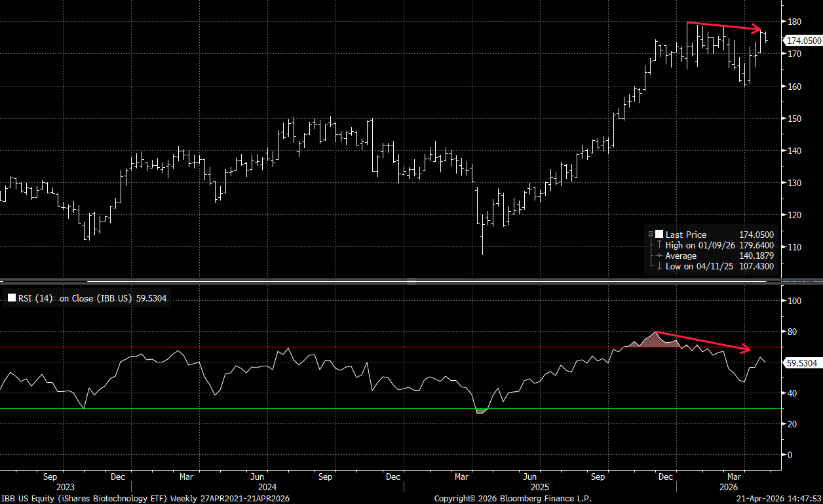823x504 pixels.
Task: Select the High marker icon in legend
Action: [x=659, y=245]
